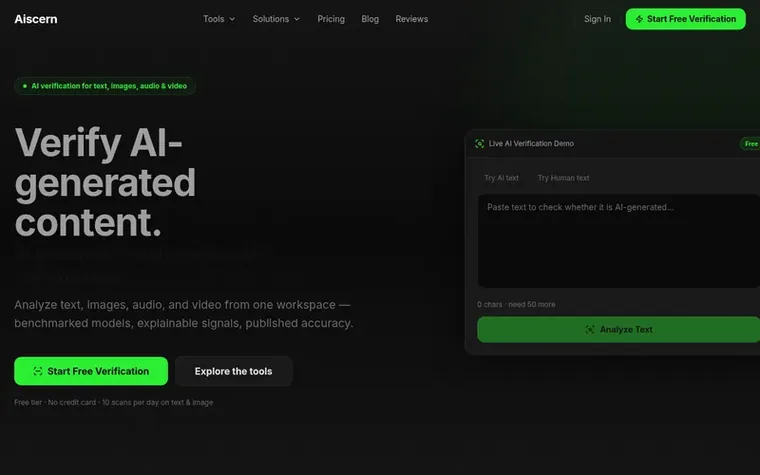
Task: Expand the Tools dropdown chevron
Action: 232,19
